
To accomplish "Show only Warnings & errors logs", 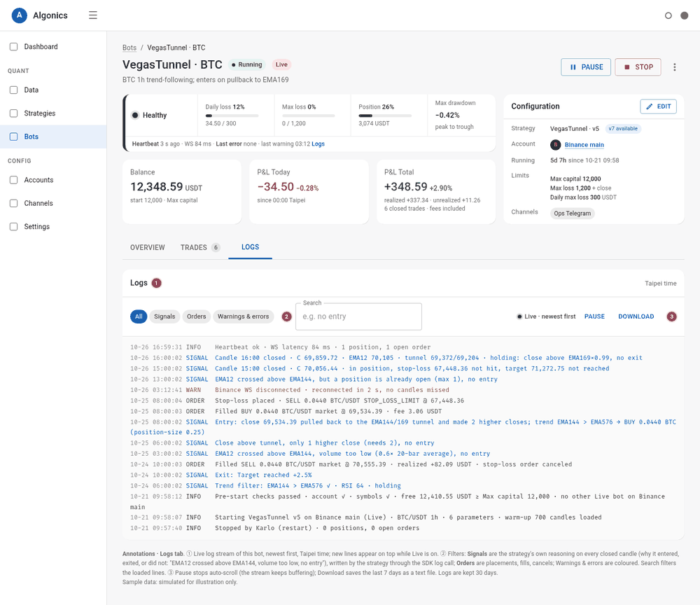I will pos(244,317).
